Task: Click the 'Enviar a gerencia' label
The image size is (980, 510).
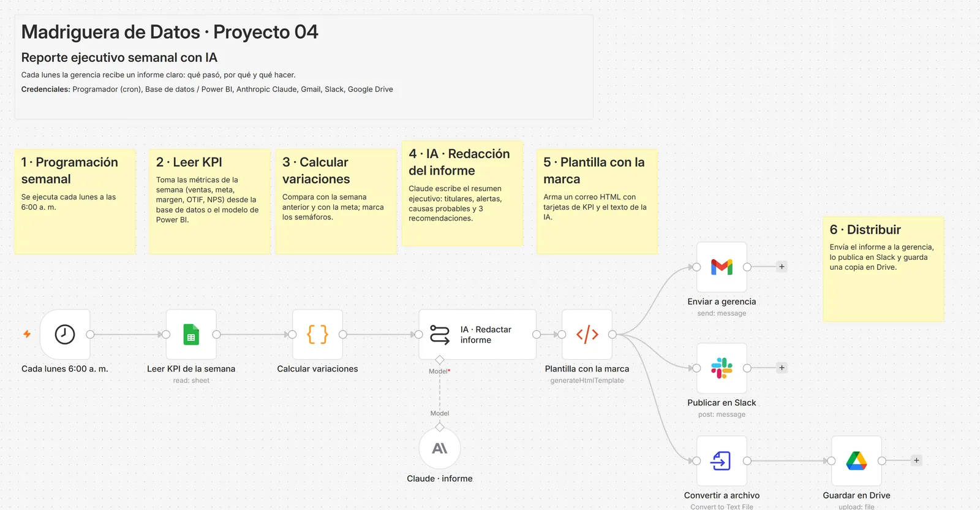Action: (x=722, y=302)
